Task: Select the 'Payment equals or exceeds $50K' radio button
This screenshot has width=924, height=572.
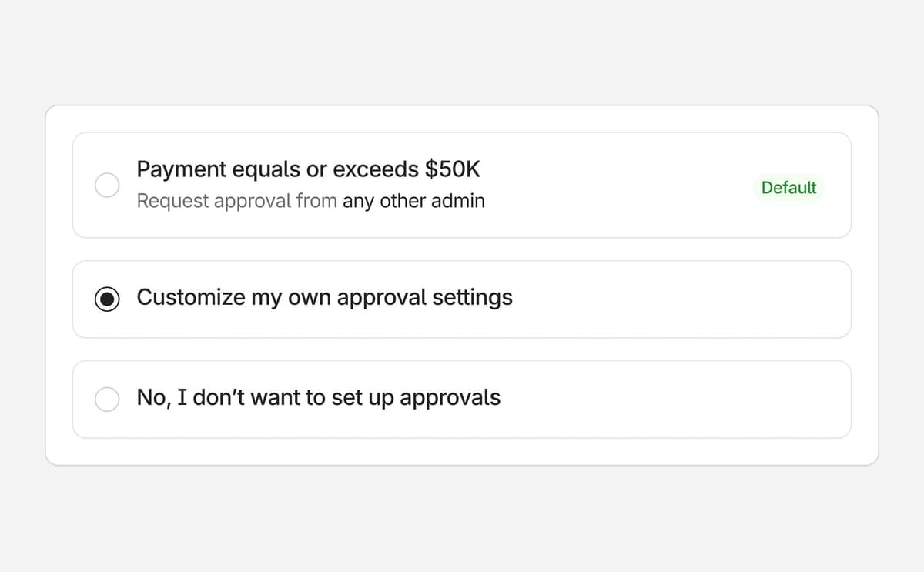Action: coord(107,185)
